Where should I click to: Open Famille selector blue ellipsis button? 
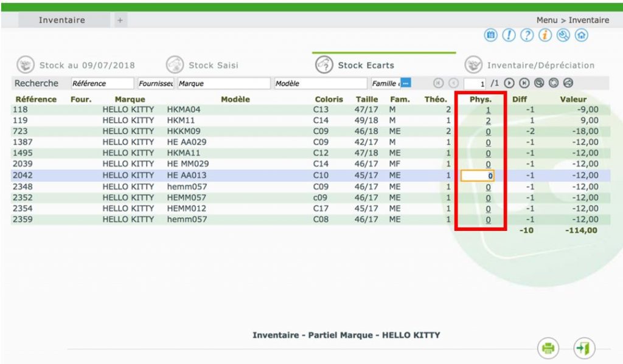pos(406,83)
